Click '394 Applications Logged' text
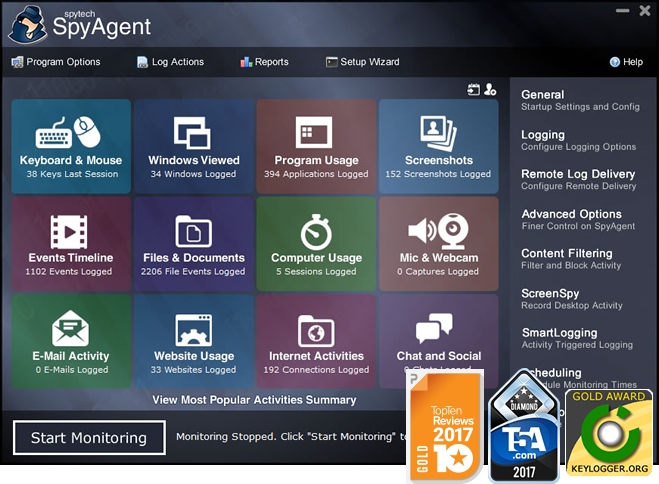This screenshot has width=659, height=484. click(x=316, y=174)
